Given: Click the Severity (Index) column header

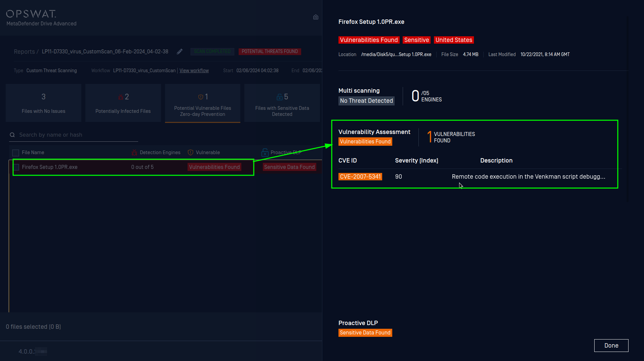Looking at the screenshot, I should tap(416, 161).
